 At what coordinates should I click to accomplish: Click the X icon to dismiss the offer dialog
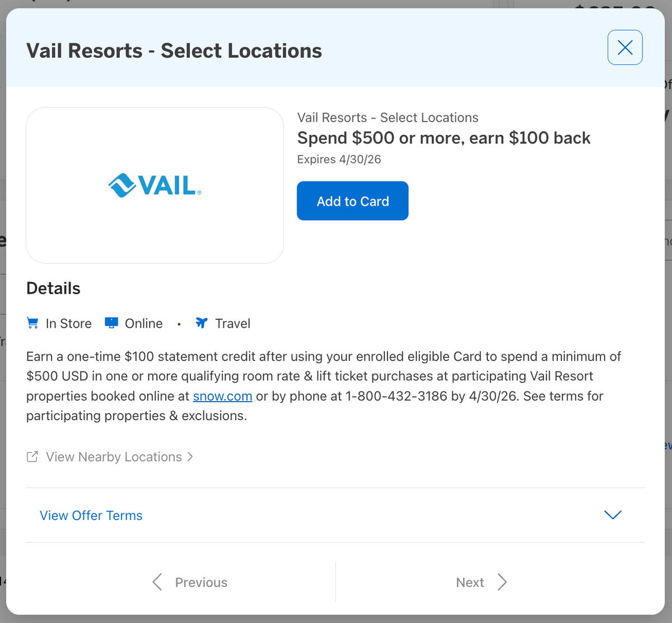625,48
